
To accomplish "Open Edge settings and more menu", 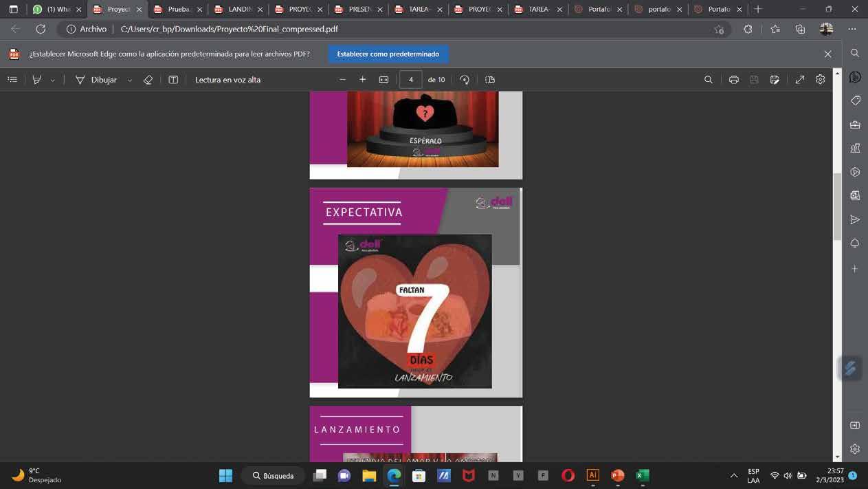I will 852,29.
